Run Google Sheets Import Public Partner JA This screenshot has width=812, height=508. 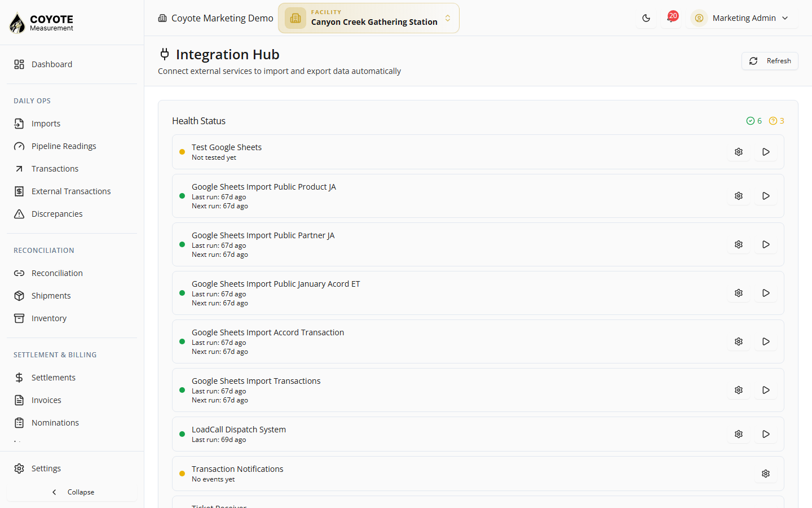pos(766,244)
